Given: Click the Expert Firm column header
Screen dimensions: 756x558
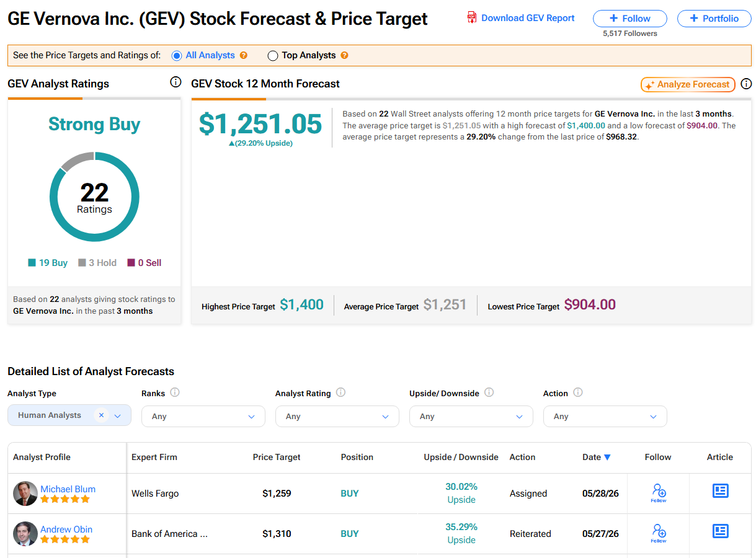Looking at the screenshot, I should click(154, 458).
